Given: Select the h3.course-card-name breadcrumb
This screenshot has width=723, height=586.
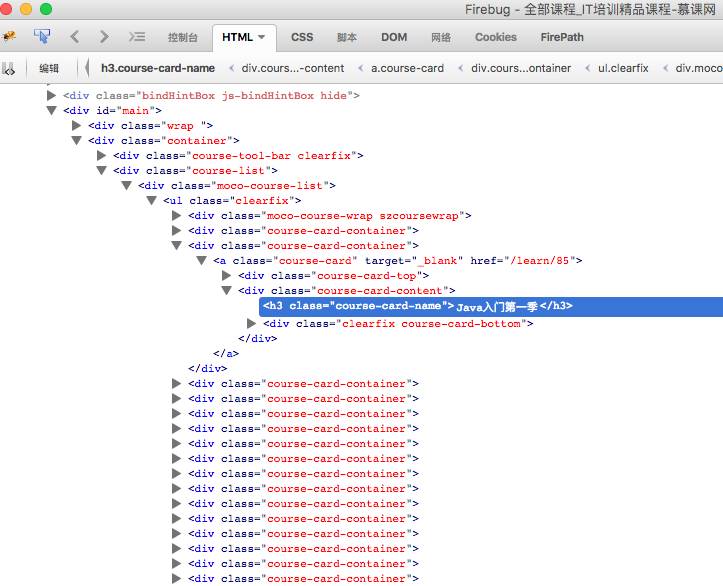Looking at the screenshot, I should (x=158, y=68).
